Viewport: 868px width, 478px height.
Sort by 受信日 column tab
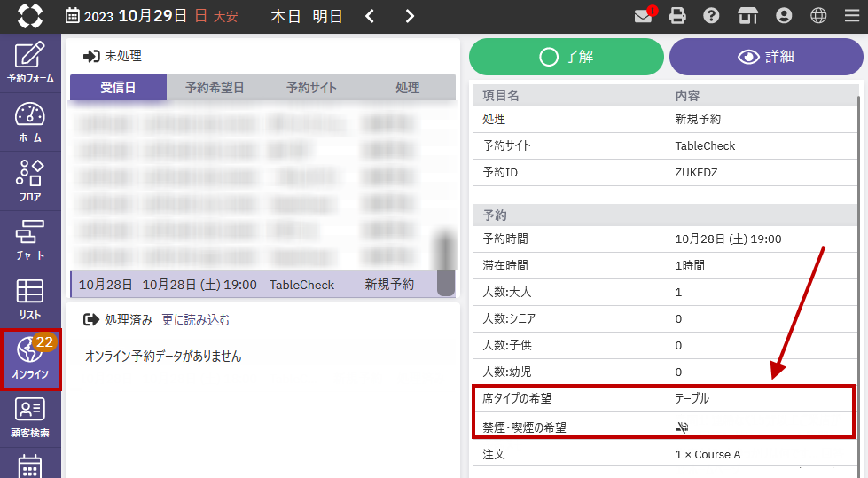coord(118,88)
